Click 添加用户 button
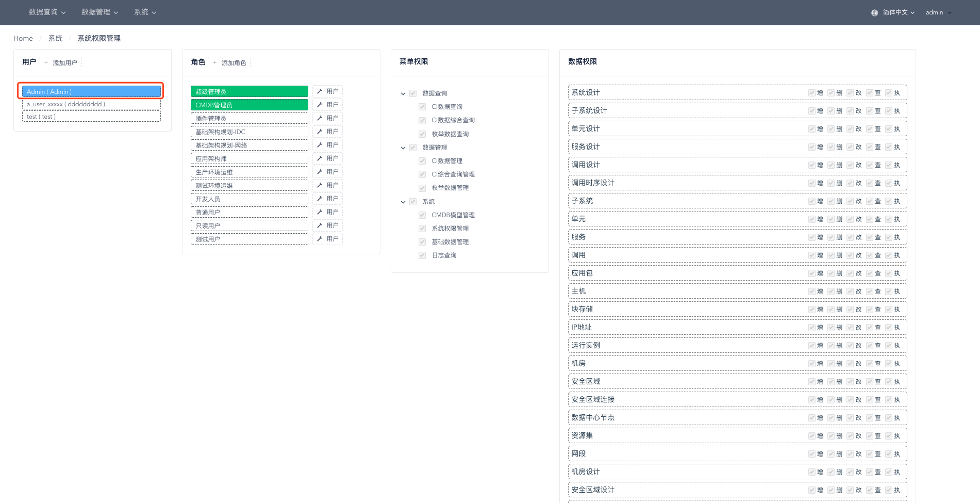 (x=60, y=63)
